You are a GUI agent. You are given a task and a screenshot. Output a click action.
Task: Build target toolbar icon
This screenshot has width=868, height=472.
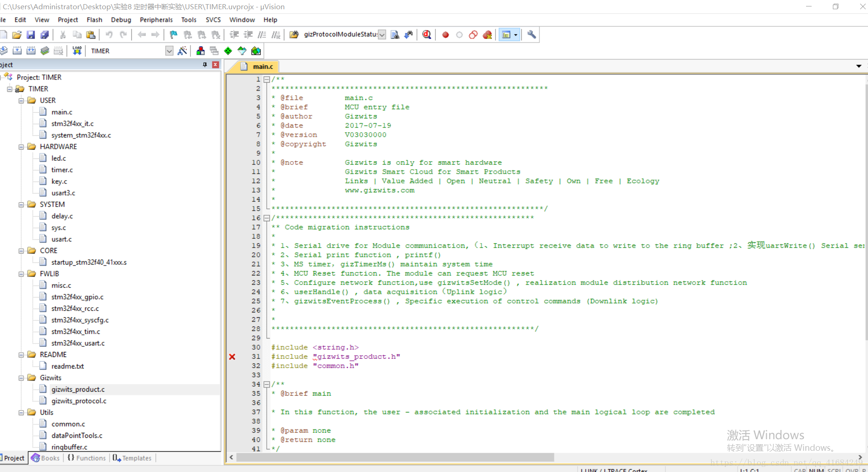pyautogui.click(x=17, y=51)
